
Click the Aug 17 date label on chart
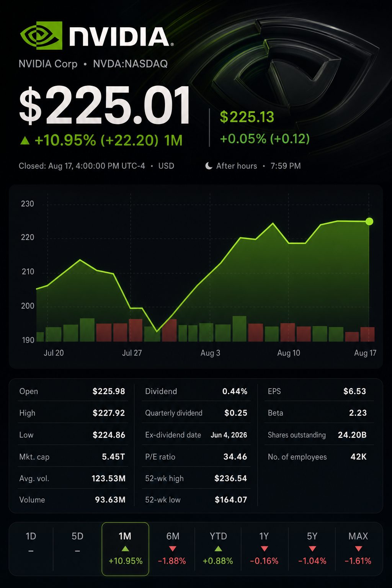pos(365,353)
